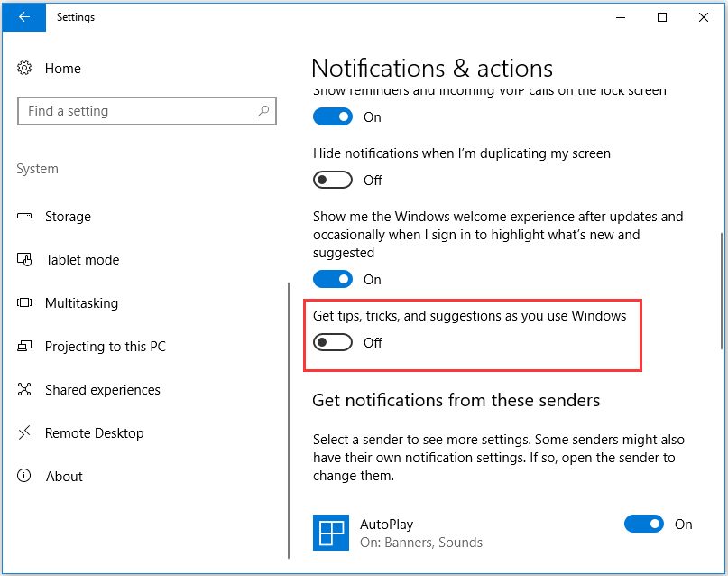Open the Remote Desktop settings page
The height and width of the screenshot is (576, 728).
[x=94, y=433]
